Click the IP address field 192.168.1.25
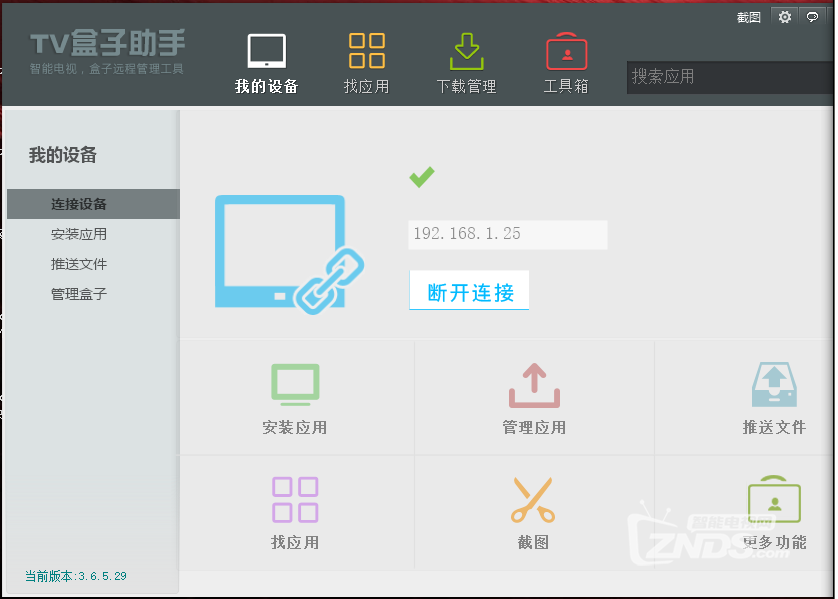The image size is (838, 599). pyautogui.click(x=508, y=235)
